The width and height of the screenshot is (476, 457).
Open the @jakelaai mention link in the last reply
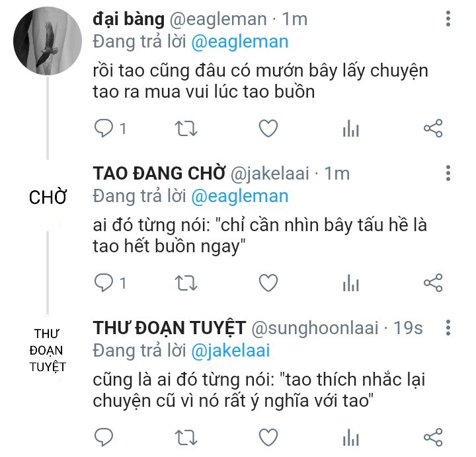(231, 350)
